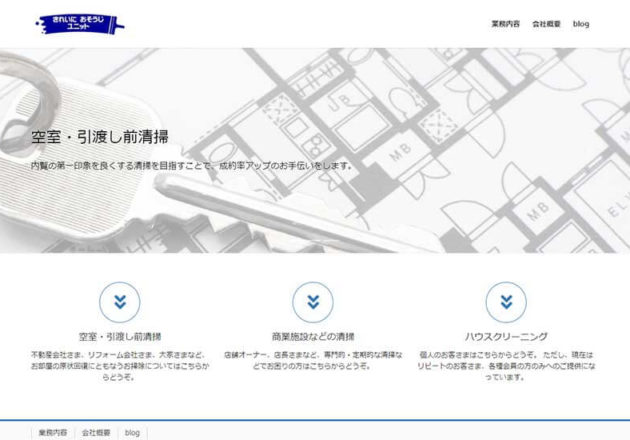Open the 商業施設などの清掃 service title link
Viewport: 630px width, 440px height.
point(313,337)
